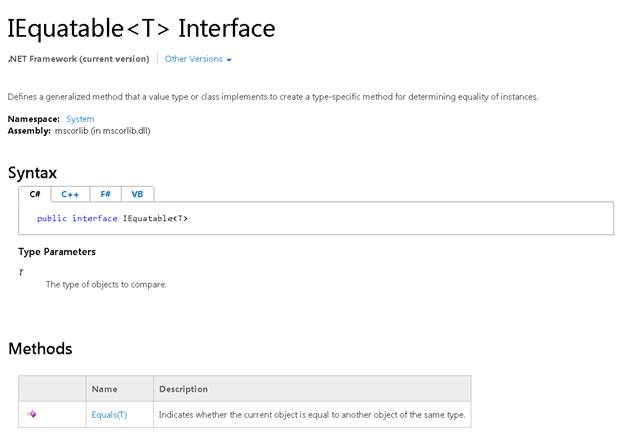Click the Description column header
Viewport: 624px width, 445px height.
(183, 388)
